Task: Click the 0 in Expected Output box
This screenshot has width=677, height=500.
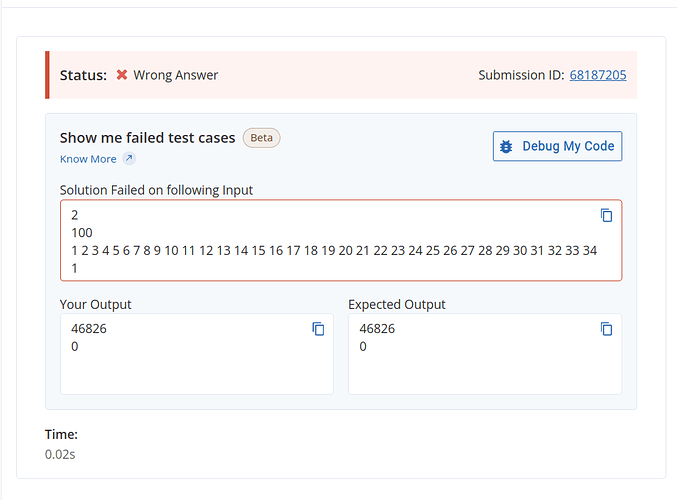Action: pos(363,346)
